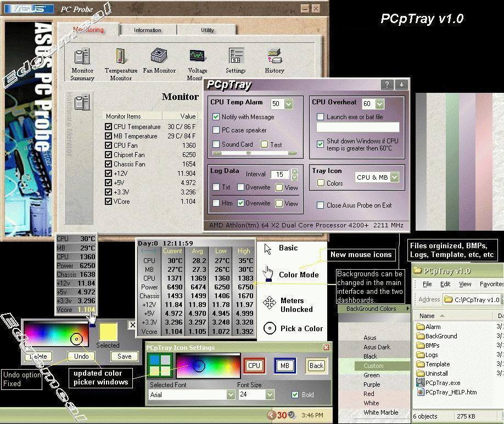
Task: Click the Hardware Monitor sidebar icon
Action: coord(82,103)
